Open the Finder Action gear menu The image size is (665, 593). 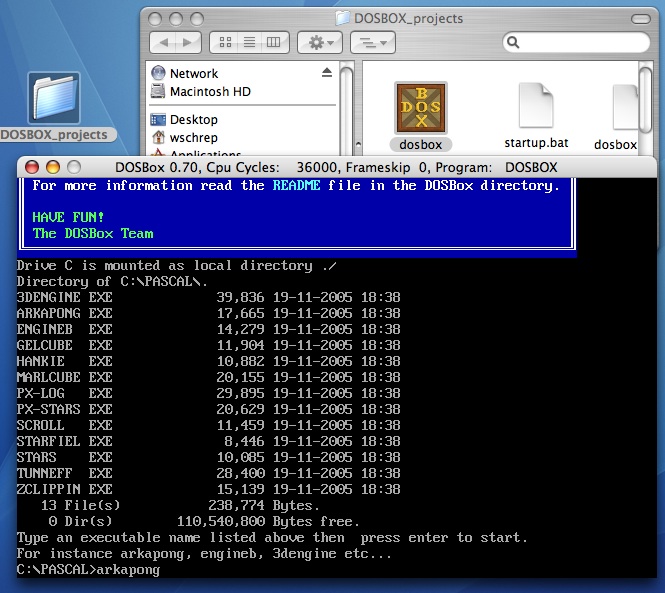pos(320,42)
